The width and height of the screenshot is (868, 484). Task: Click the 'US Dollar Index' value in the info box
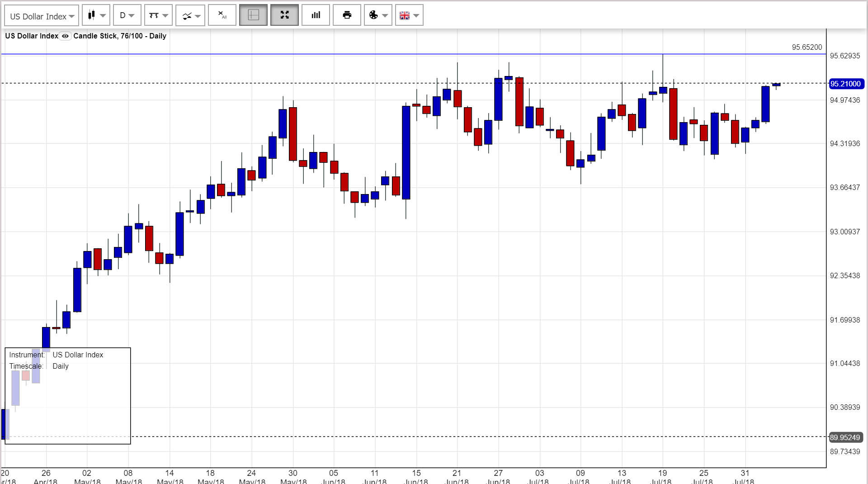coord(78,355)
